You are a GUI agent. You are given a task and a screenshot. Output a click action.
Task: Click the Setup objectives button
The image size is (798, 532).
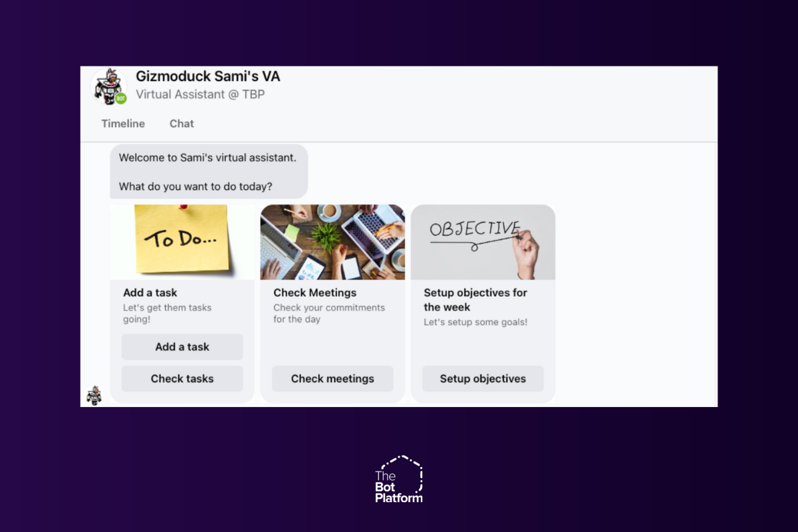click(483, 378)
